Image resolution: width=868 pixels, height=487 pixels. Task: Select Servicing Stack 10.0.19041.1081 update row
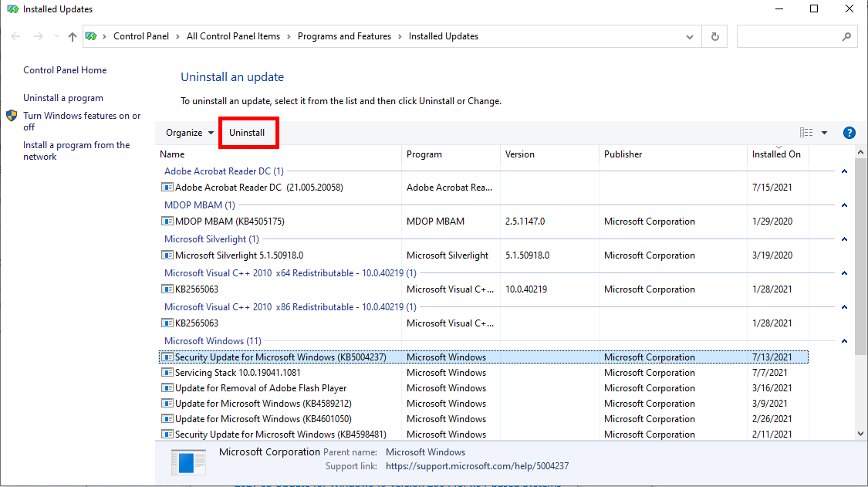[x=484, y=373]
